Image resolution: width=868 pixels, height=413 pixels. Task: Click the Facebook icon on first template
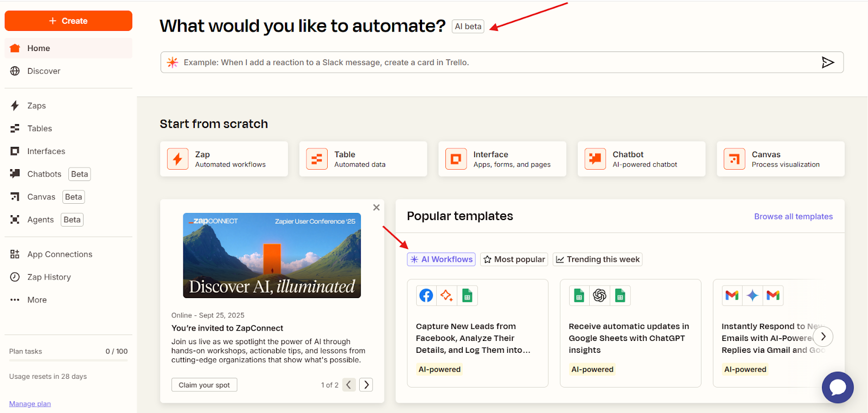(426, 295)
